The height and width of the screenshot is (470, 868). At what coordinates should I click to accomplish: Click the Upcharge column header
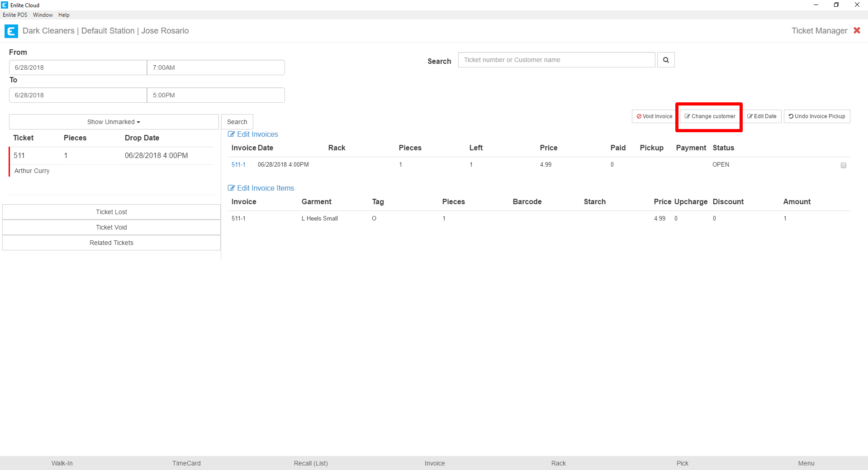691,201
